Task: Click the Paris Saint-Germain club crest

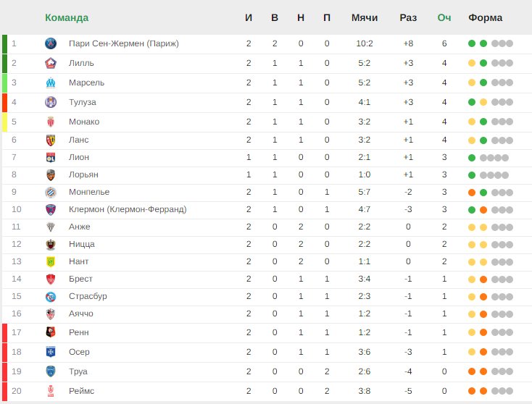Action: point(51,43)
